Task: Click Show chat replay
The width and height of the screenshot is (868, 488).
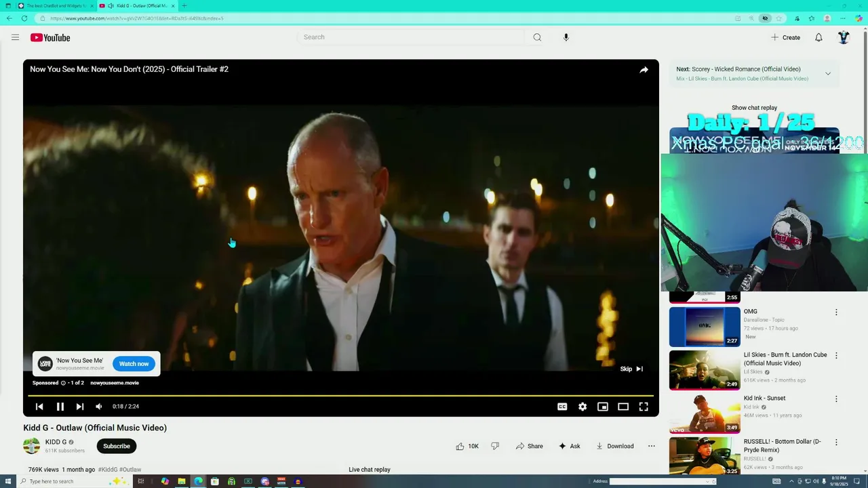Action: [754, 108]
